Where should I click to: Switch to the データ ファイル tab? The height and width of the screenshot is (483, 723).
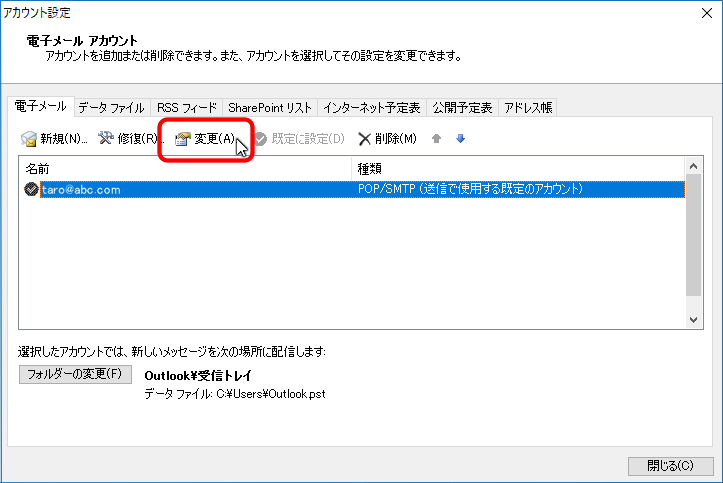pyautogui.click(x=111, y=108)
